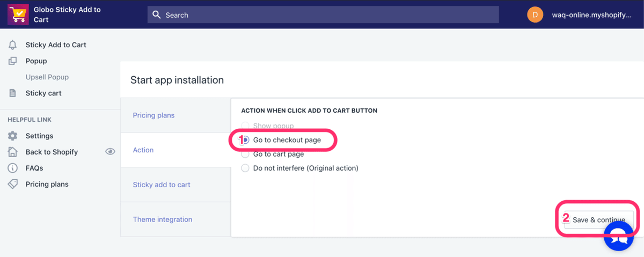Open the Pricing plans installation tab
This screenshot has height=257, width=644.
click(x=154, y=115)
